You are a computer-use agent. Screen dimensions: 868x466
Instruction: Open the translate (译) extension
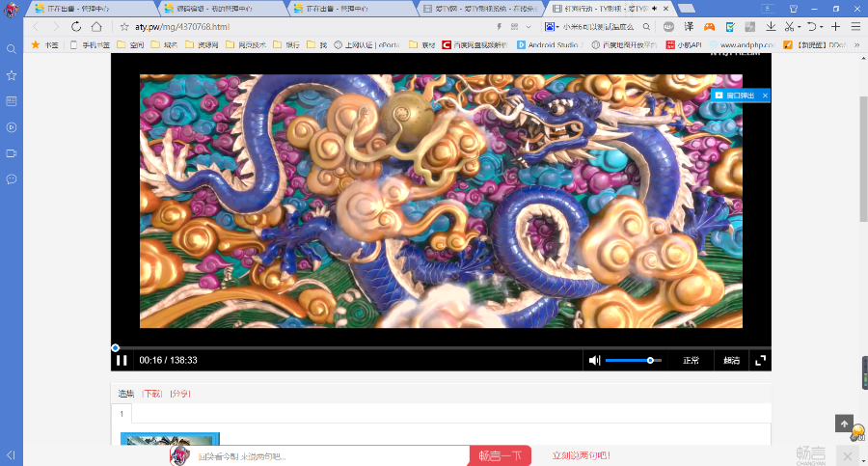pyautogui.click(x=689, y=27)
